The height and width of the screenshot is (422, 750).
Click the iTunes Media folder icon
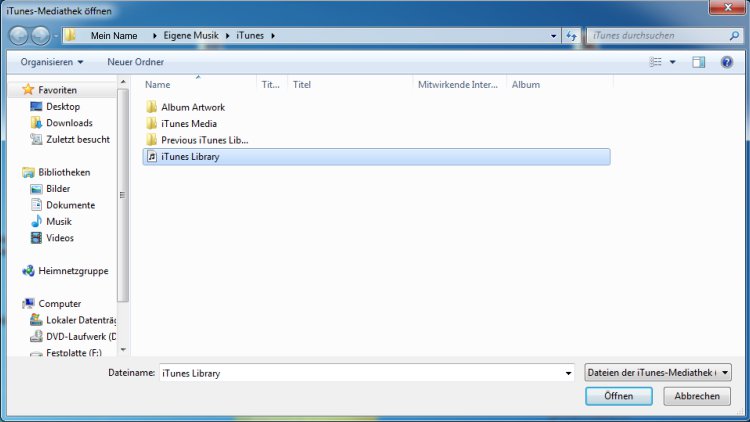[151, 123]
